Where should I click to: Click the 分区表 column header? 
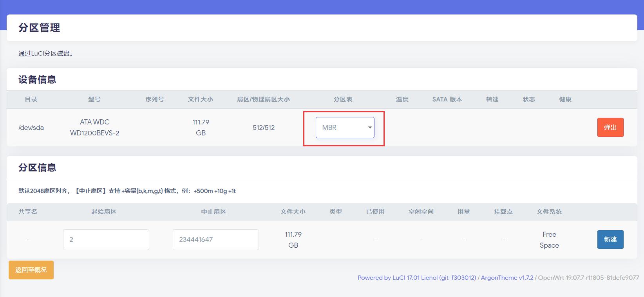click(343, 99)
